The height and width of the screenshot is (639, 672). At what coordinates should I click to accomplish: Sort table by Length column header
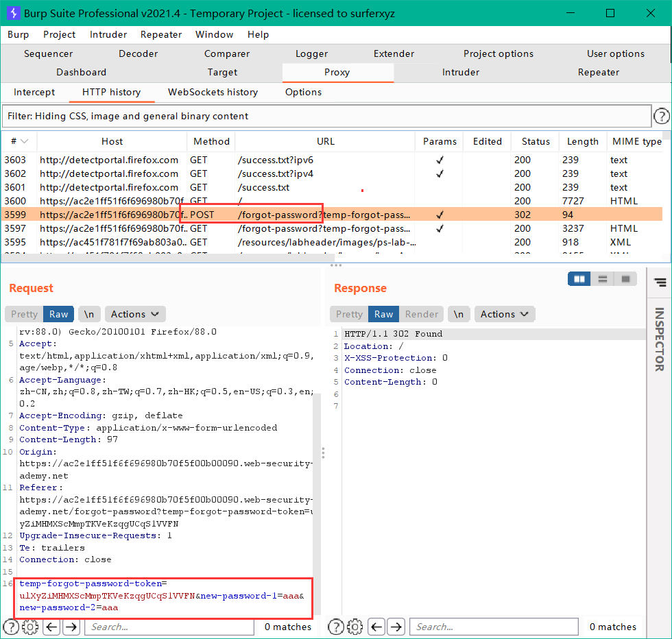[582, 141]
